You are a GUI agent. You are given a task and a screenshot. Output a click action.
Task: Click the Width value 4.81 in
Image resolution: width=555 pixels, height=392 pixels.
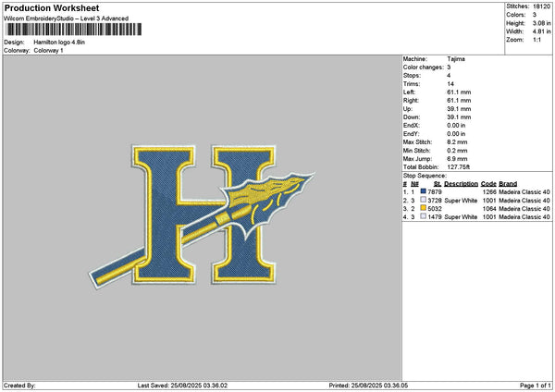point(541,31)
